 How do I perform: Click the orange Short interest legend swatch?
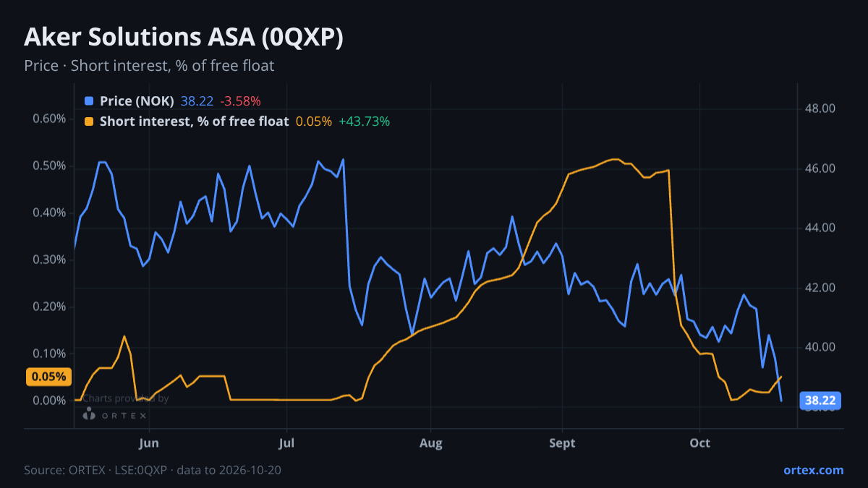pyautogui.click(x=89, y=121)
